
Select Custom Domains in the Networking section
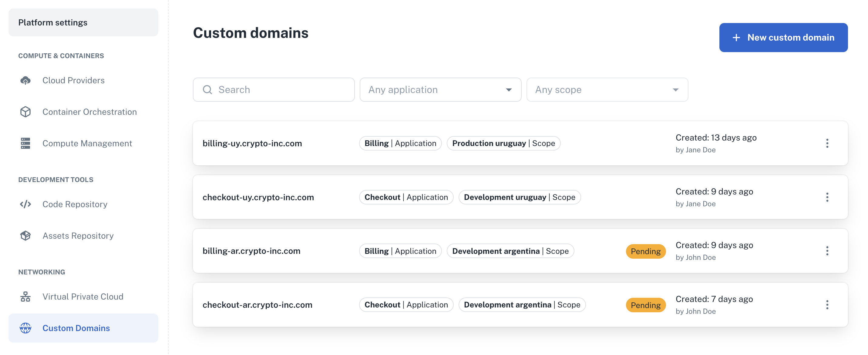pyautogui.click(x=76, y=328)
